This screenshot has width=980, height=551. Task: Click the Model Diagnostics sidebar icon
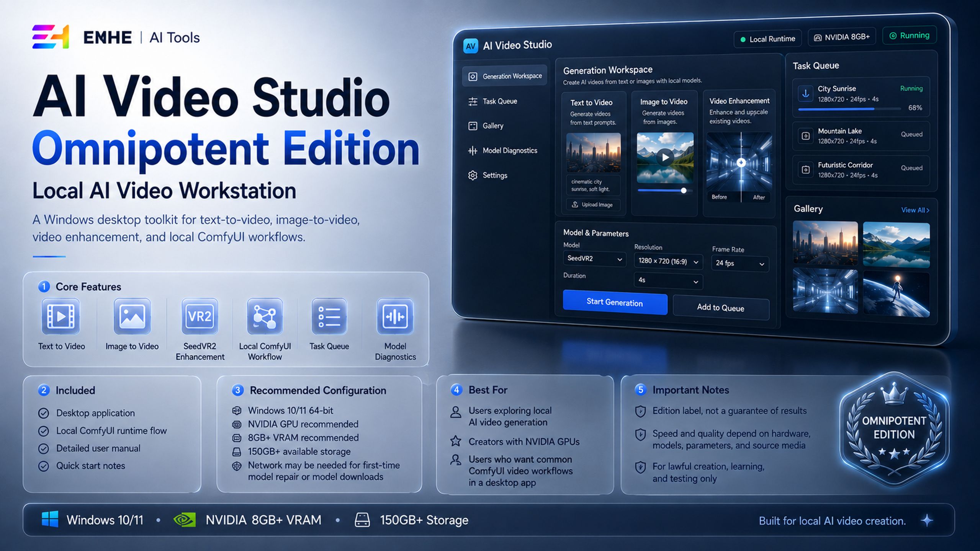473,151
